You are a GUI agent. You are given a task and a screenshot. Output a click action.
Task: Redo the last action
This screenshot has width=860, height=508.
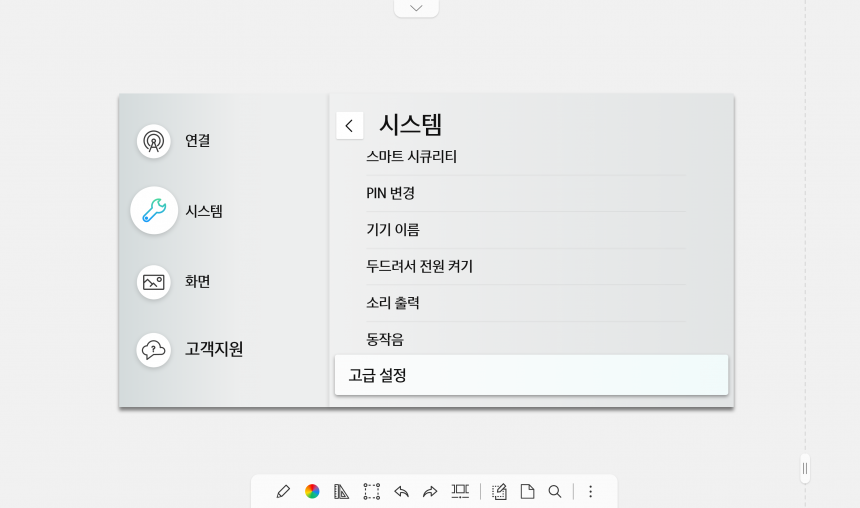point(430,491)
